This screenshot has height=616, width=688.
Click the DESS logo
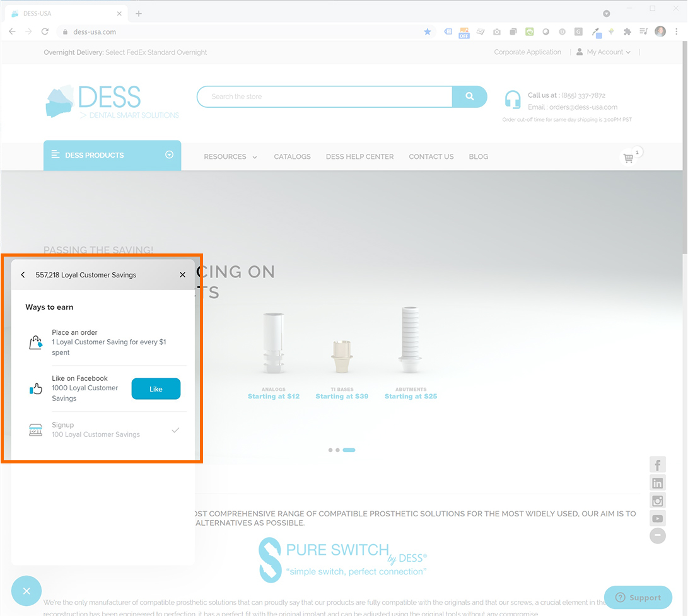(x=112, y=102)
